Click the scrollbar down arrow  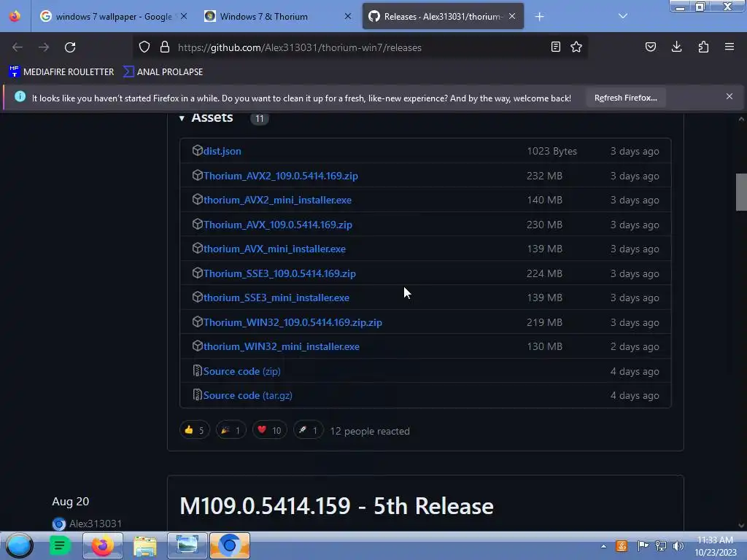741,526
